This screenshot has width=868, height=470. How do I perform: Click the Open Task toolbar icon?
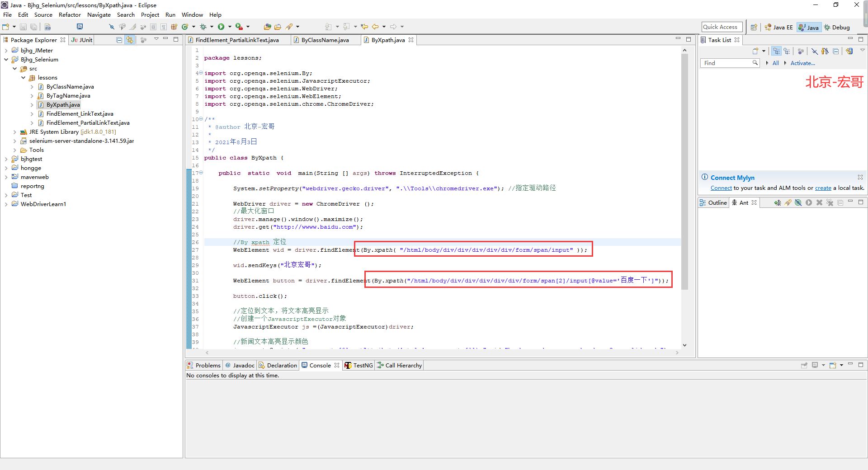coord(278,27)
